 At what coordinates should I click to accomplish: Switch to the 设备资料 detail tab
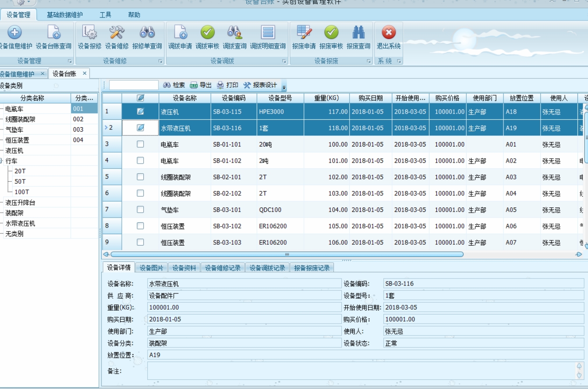point(184,268)
